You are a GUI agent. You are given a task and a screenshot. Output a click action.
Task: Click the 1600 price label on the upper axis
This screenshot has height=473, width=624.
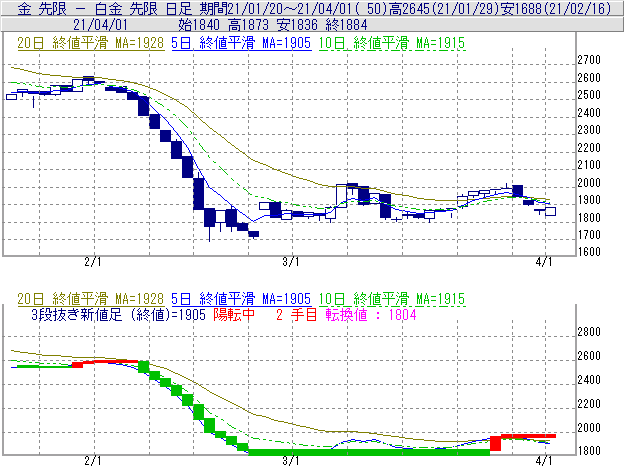point(589,252)
